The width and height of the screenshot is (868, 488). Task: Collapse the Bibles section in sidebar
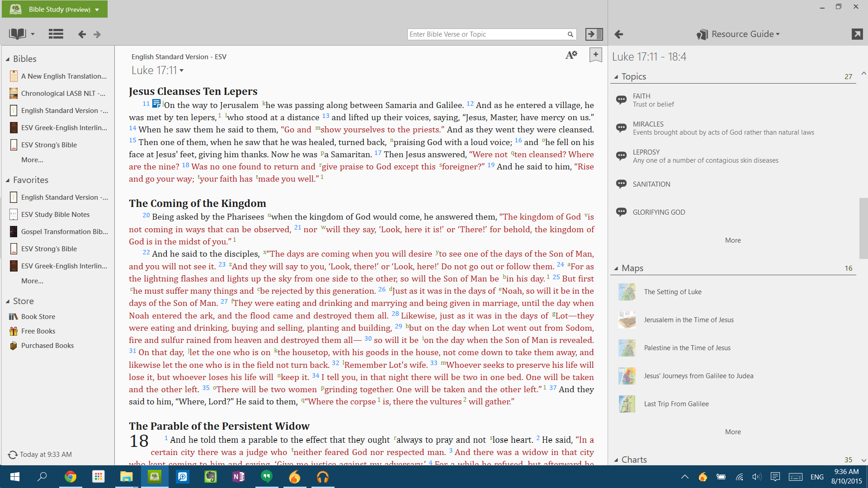pyautogui.click(x=7, y=59)
